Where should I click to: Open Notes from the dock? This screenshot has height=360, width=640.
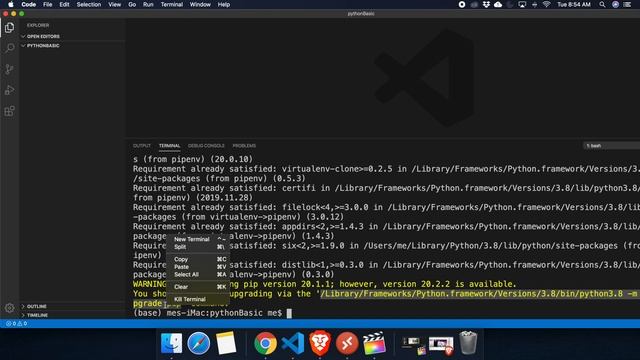[x=226, y=343]
